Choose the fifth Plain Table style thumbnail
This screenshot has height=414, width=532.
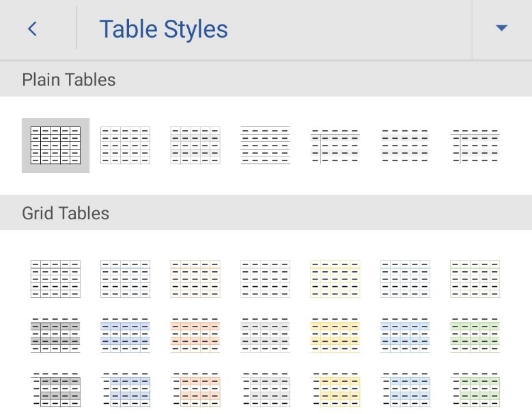tap(335, 145)
